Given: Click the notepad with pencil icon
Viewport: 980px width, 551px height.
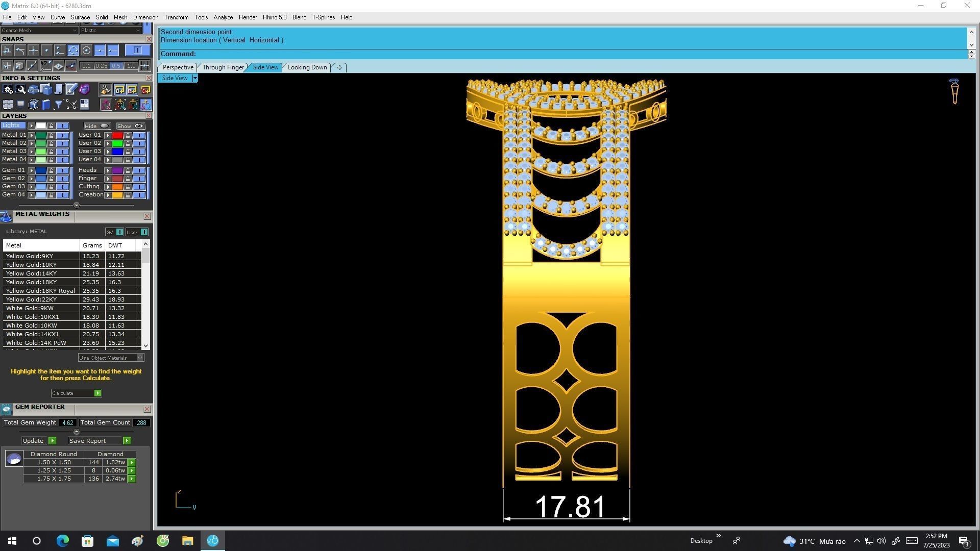Looking at the screenshot, I should (x=71, y=89).
